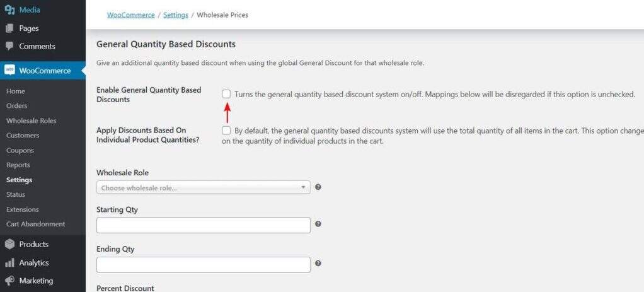Enable General Quantity Based Discounts checkbox
Viewport: 644px width, 292px height.
tap(226, 94)
